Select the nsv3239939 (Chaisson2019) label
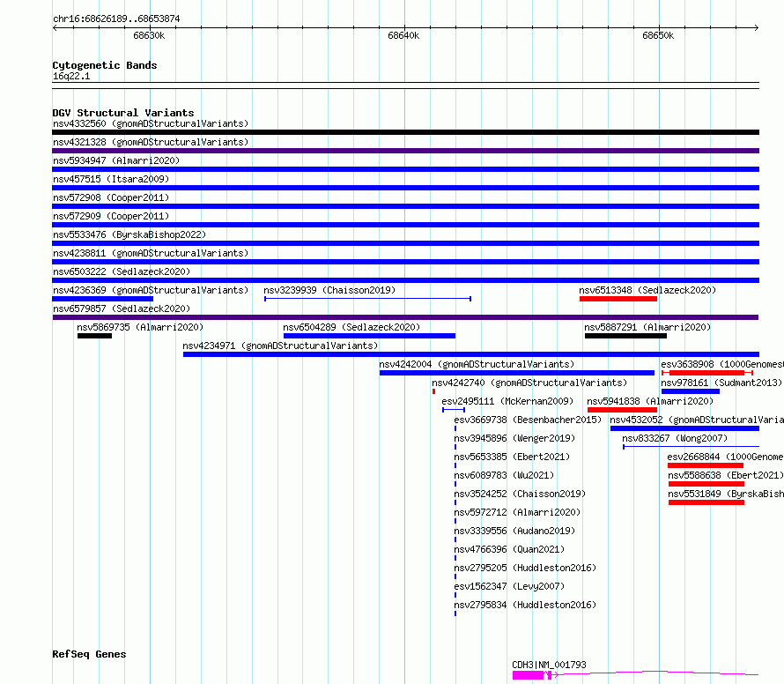The width and height of the screenshot is (784, 684). point(329,290)
